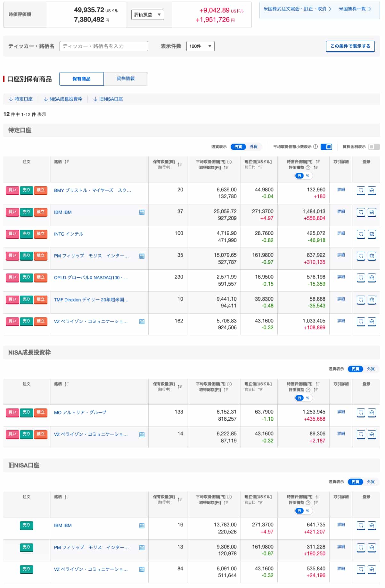The height and width of the screenshot is (588, 385).
Task: Click the calendar icon beside IBM in 特定口座
Action: coord(142,212)
